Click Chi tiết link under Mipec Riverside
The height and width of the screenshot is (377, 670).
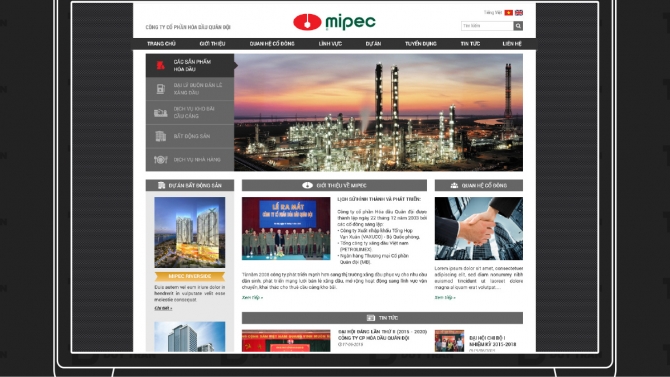[x=163, y=308]
